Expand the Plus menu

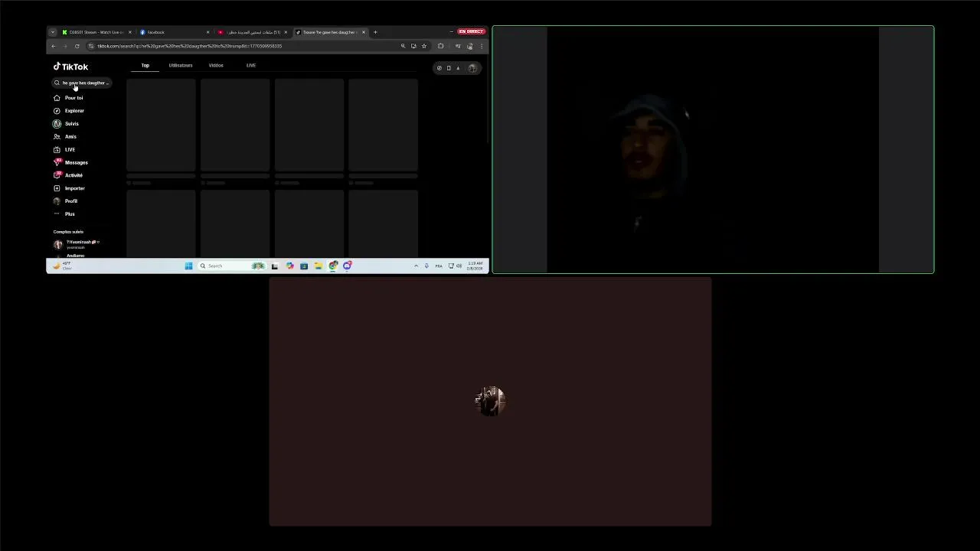(x=64, y=214)
